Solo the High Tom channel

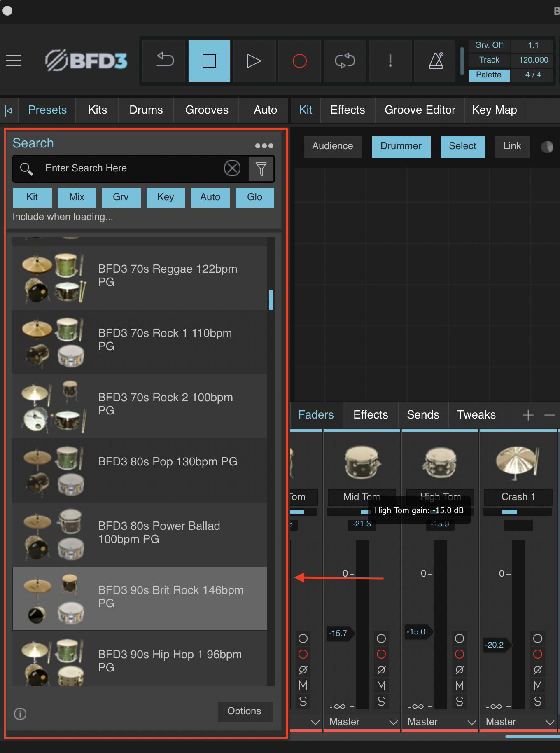coord(460,701)
